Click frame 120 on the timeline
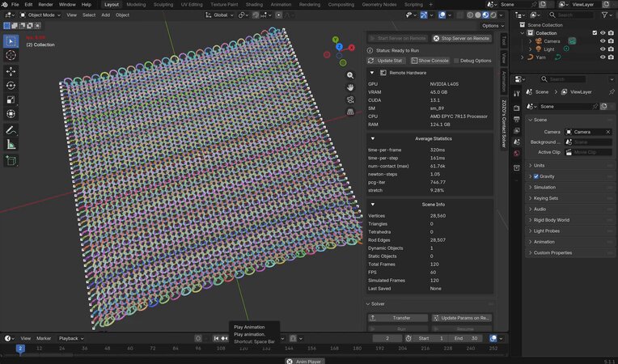This screenshot has height=364, width=618. coord(243,349)
